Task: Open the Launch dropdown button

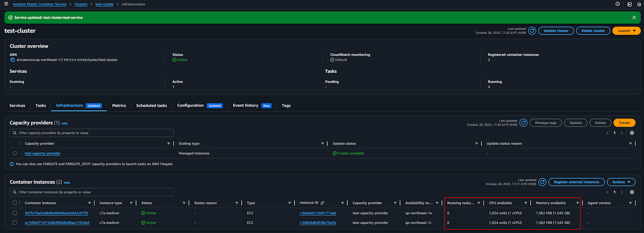Action: (x=626, y=31)
